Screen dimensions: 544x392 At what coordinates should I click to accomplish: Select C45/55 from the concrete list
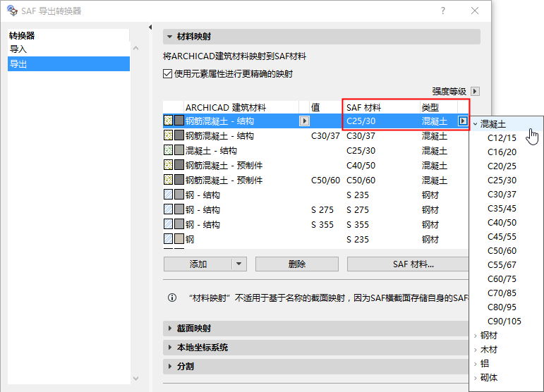(502, 237)
